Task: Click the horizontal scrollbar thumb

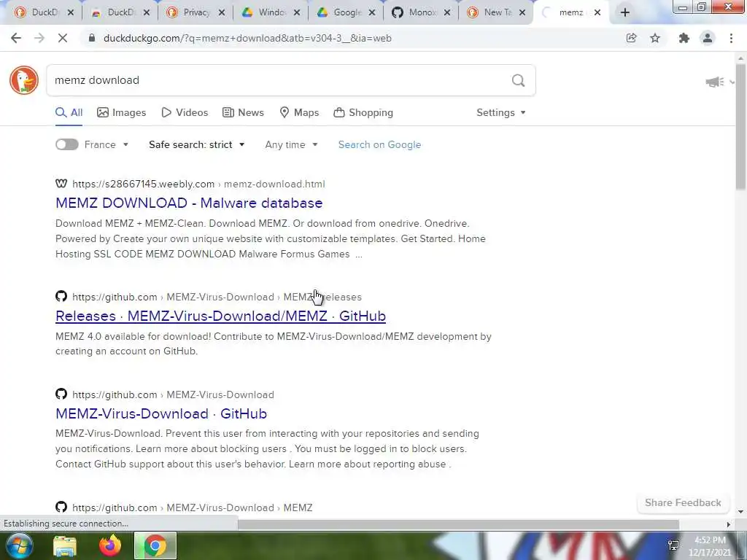Action: point(458,524)
